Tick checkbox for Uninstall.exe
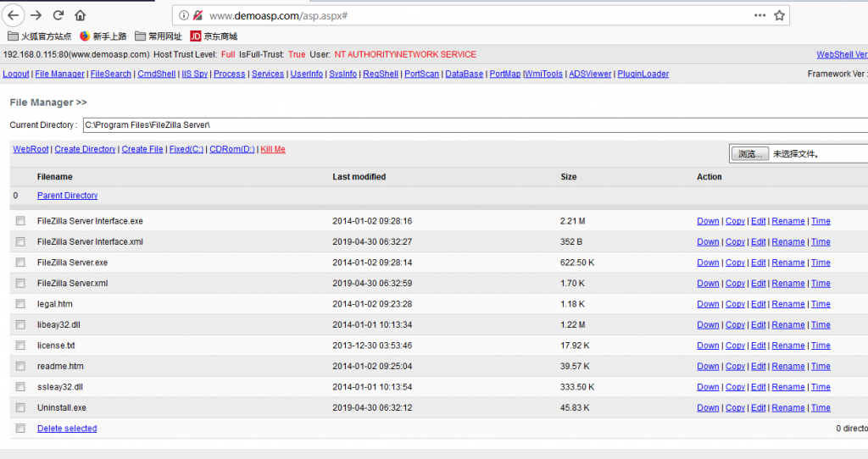Viewport: 868px width, 459px height. [x=20, y=407]
